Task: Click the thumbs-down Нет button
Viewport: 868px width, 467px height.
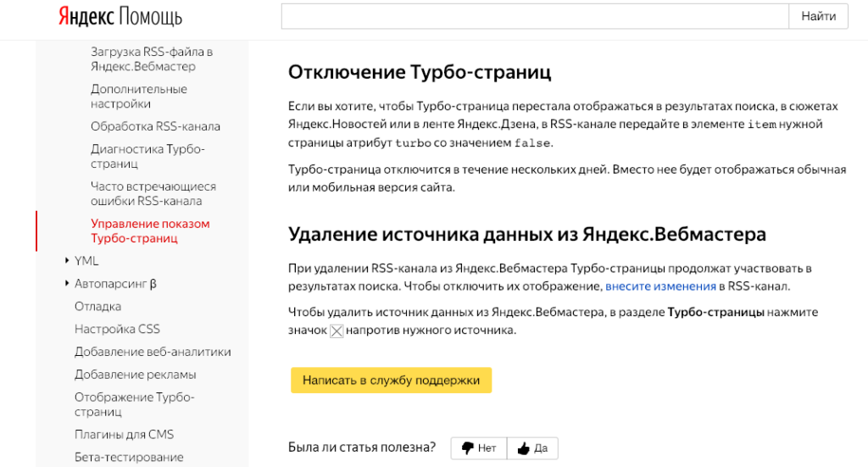Action: tap(479, 448)
